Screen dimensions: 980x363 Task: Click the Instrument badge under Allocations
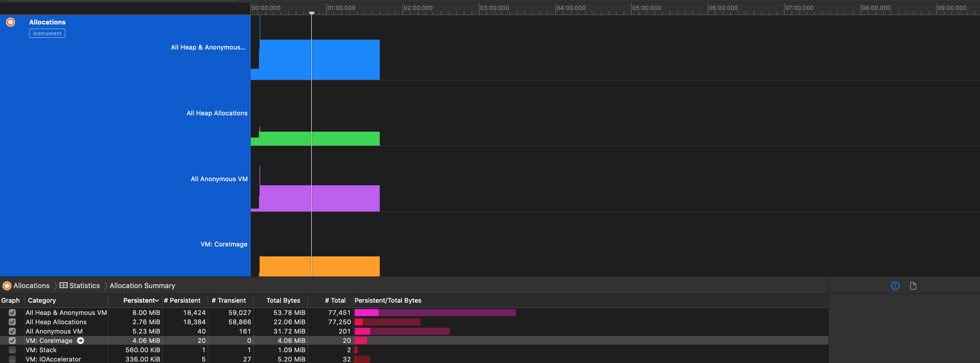click(x=47, y=34)
